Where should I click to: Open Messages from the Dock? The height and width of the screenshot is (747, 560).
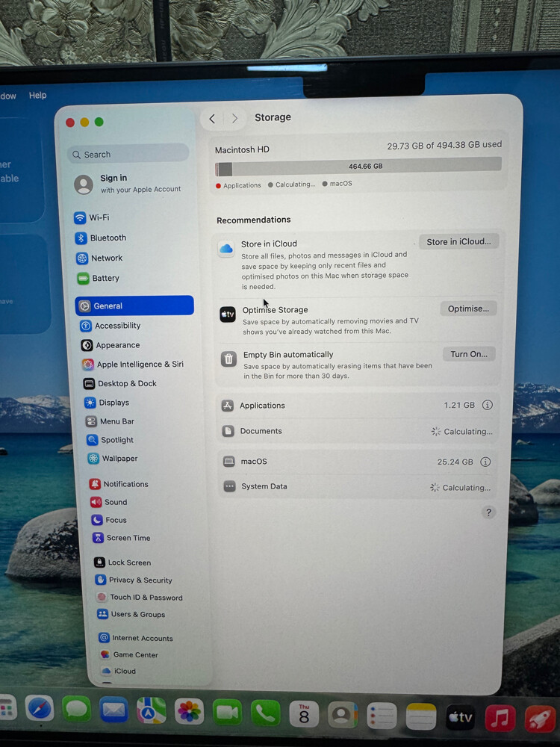point(76,710)
